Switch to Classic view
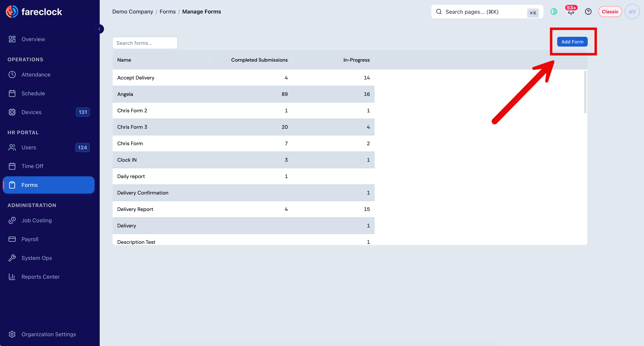This screenshot has width=644, height=346. pyautogui.click(x=610, y=12)
